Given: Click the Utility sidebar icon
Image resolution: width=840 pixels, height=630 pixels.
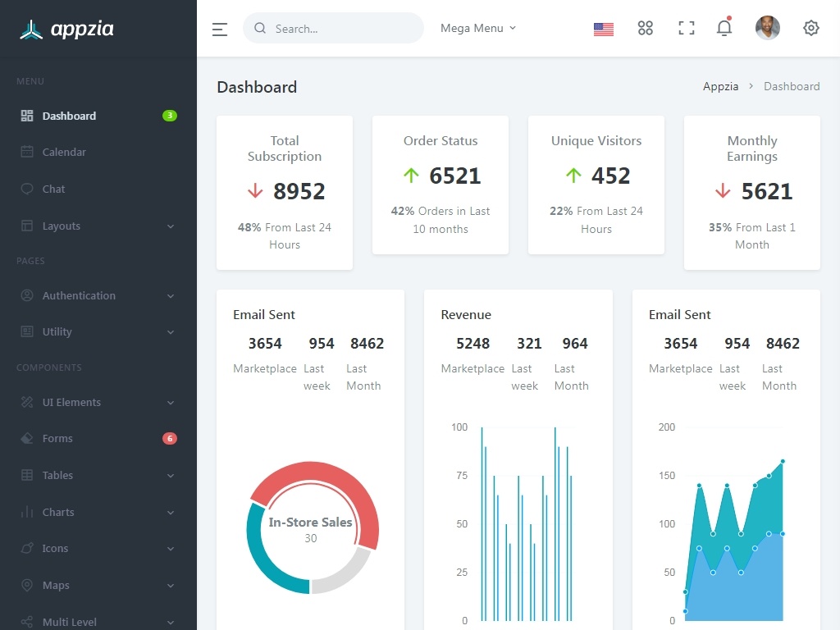Looking at the screenshot, I should click(x=27, y=331).
